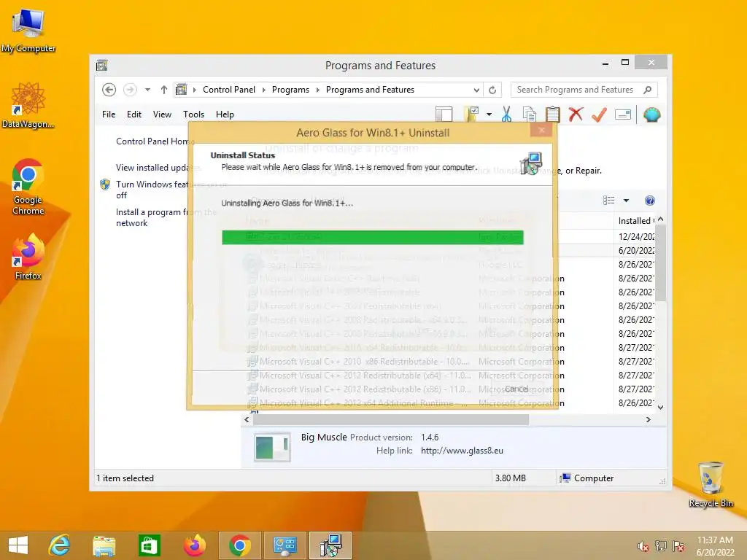Switch to Control Panel taskbar button
The image size is (747, 560).
285,545
